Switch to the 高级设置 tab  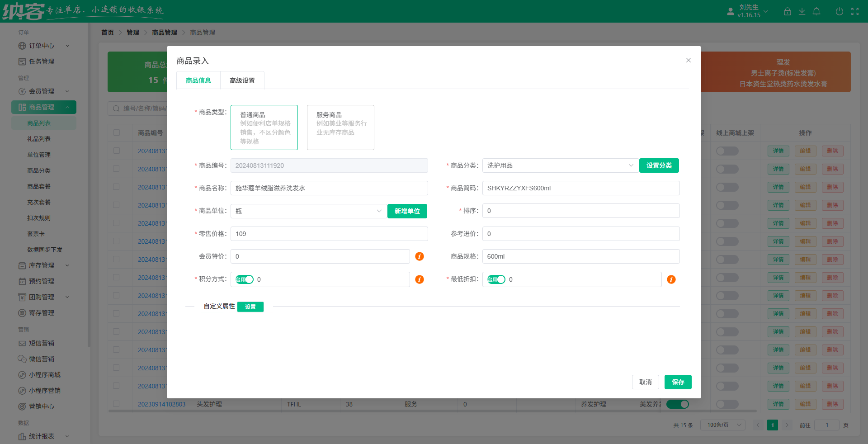[x=242, y=80]
